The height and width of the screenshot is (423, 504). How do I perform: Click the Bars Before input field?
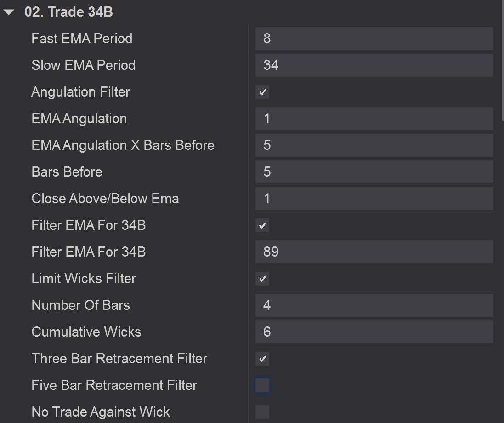(374, 172)
